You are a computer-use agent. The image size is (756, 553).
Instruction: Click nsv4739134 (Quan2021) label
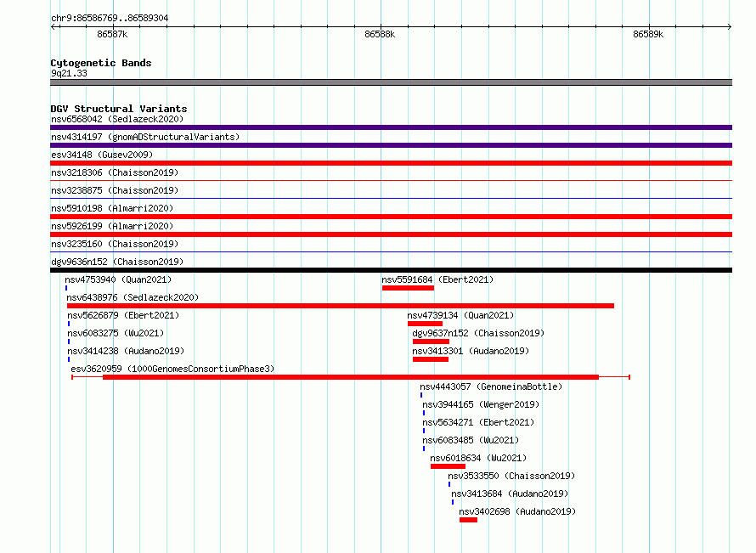tap(460, 315)
